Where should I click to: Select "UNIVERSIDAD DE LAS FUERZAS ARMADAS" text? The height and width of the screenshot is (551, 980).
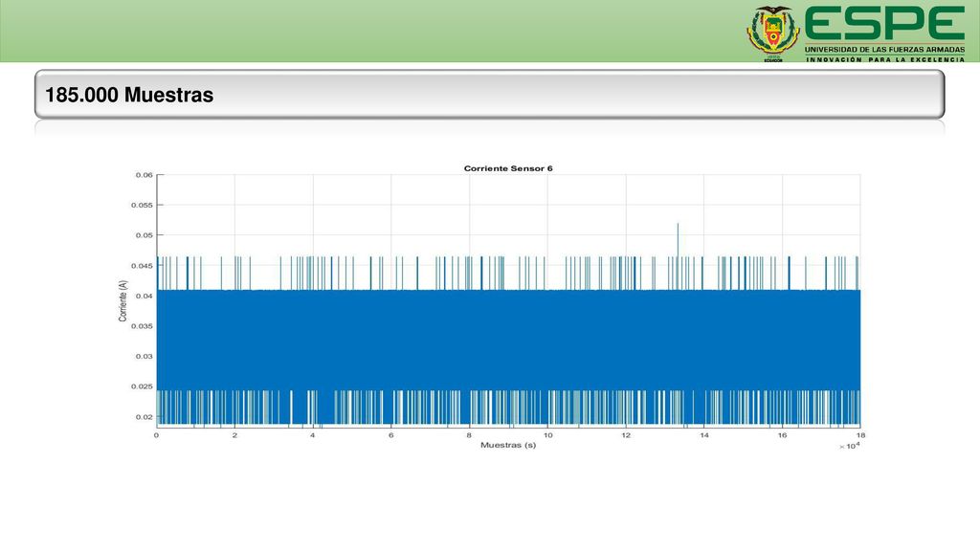point(884,50)
